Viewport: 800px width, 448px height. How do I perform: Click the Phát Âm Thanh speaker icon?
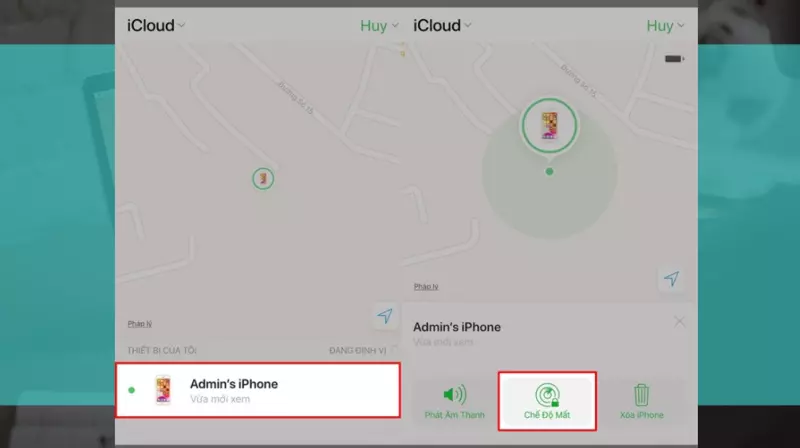pos(455,394)
